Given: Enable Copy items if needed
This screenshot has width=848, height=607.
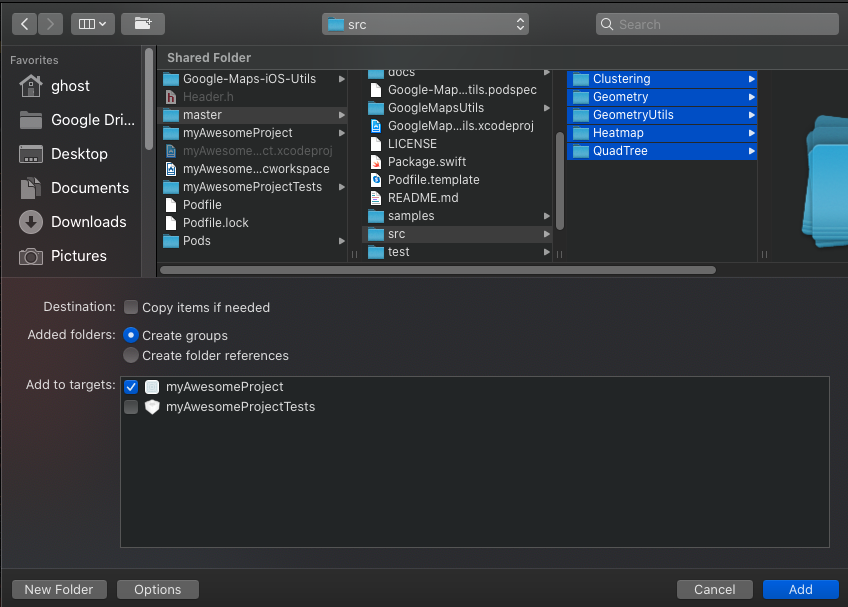Looking at the screenshot, I should tap(131, 307).
